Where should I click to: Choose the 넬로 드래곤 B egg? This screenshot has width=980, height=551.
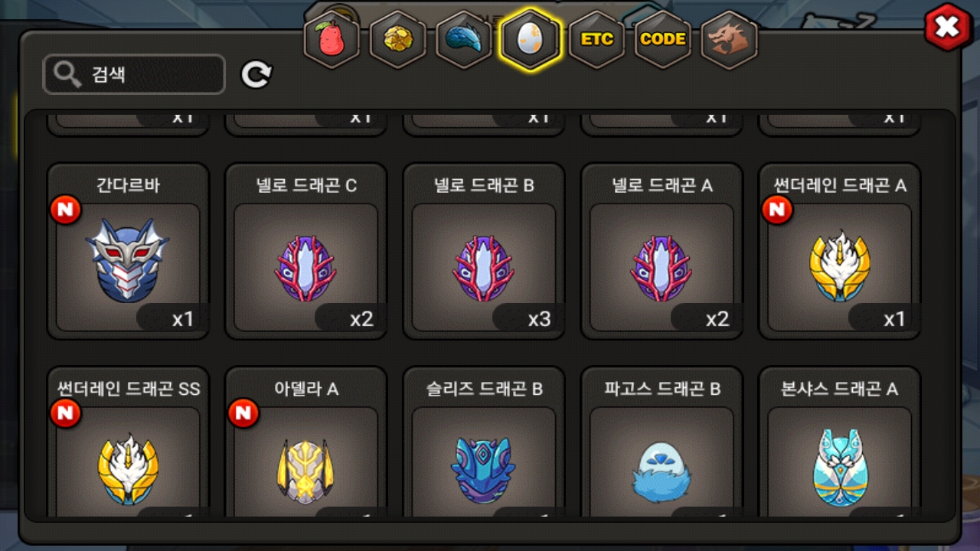[484, 251]
